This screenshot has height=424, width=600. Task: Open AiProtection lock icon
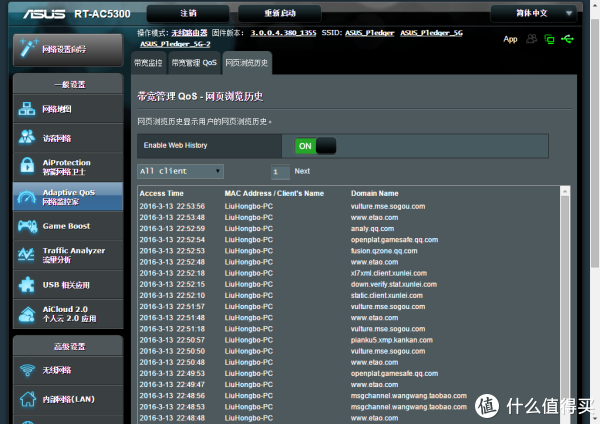click(x=27, y=165)
